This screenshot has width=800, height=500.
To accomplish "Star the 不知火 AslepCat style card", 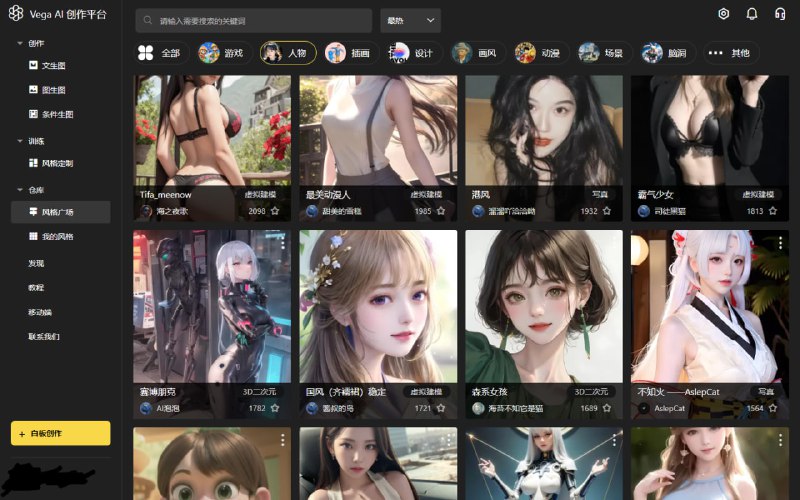I will pos(773,408).
